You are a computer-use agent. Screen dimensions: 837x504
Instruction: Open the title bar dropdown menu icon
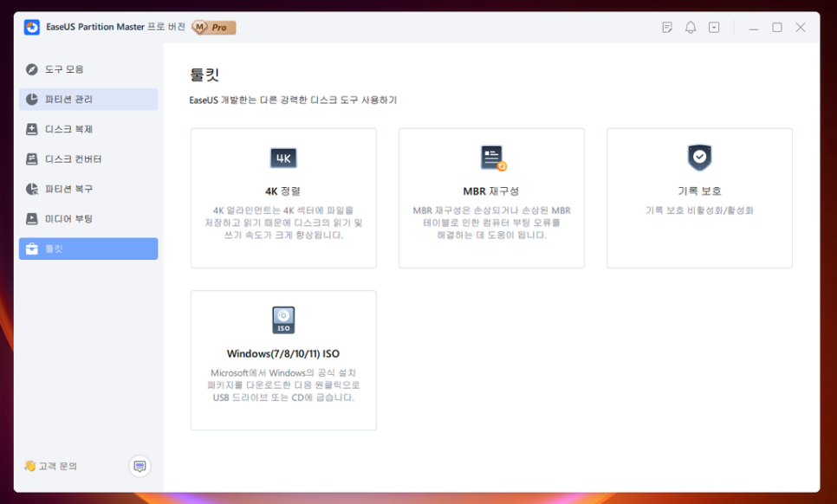(714, 27)
